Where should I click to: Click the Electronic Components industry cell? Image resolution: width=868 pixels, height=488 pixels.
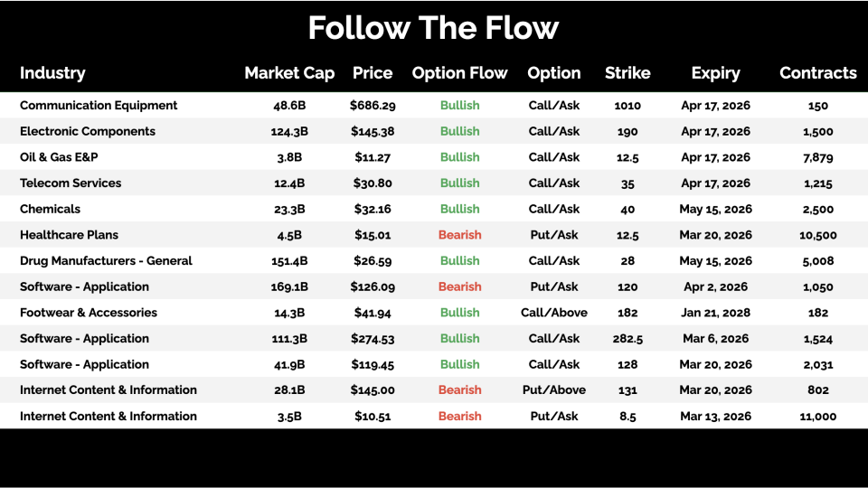coord(88,131)
